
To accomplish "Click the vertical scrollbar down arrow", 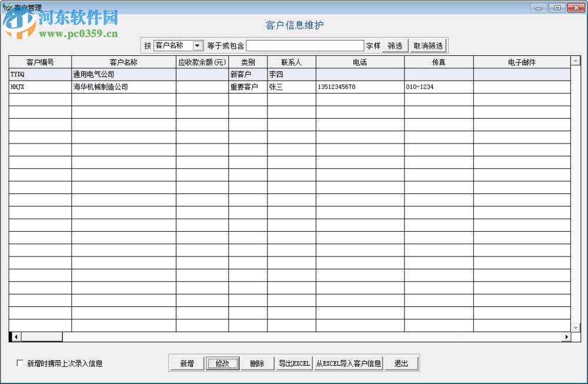I will click(x=576, y=326).
